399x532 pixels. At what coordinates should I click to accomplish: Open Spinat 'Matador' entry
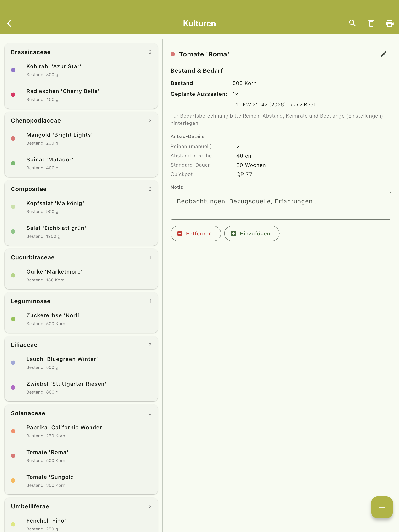81,164
